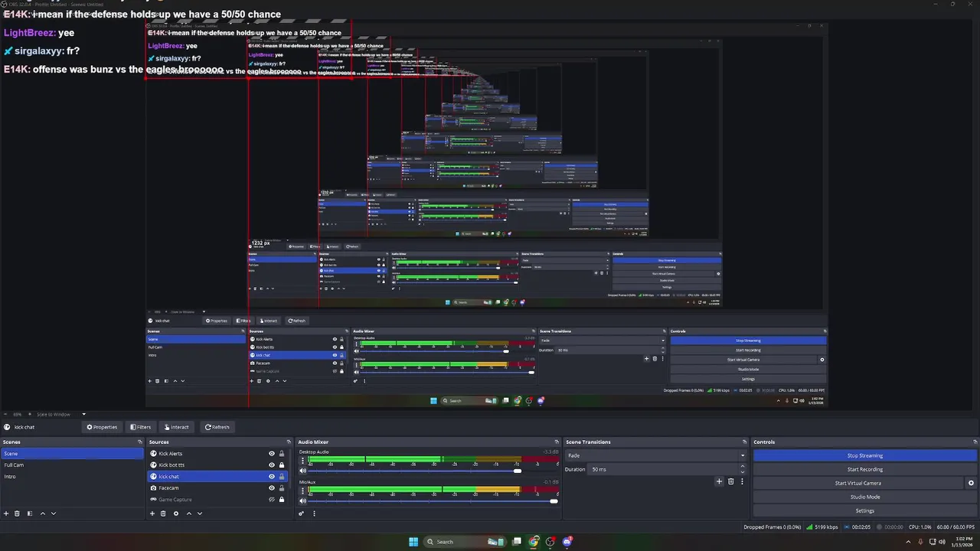The image size is (980, 551).
Task: Toggle visibility of the kick chat source
Action: point(271,477)
